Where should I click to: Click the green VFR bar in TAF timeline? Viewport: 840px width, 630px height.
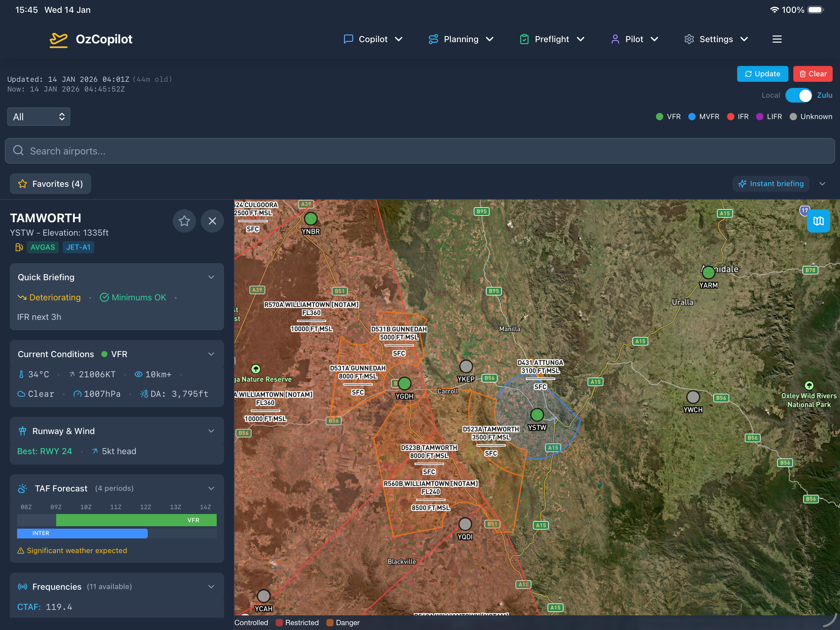(136, 520)
